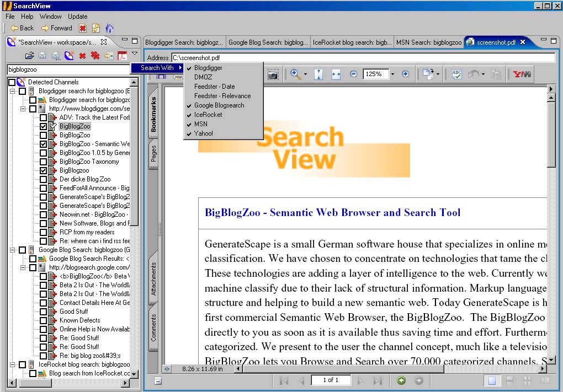Go to the home page icon
The image size is (563, 392).
(109, 28)
